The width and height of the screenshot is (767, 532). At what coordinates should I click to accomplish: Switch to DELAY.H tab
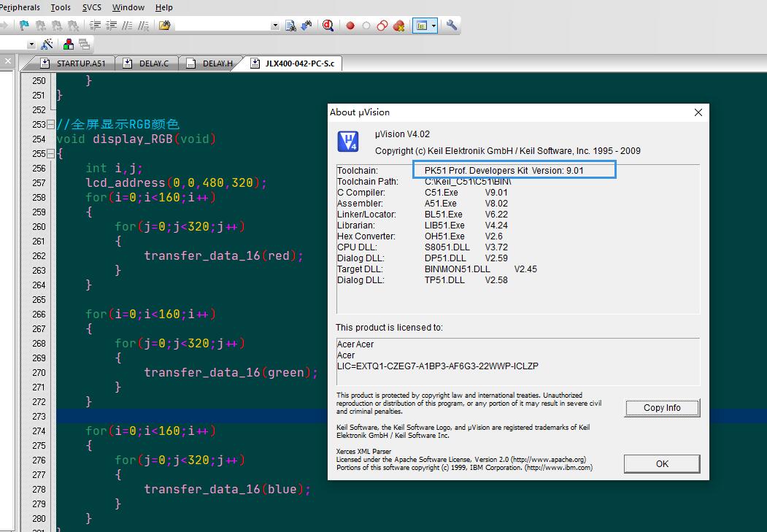coord(210,63)
